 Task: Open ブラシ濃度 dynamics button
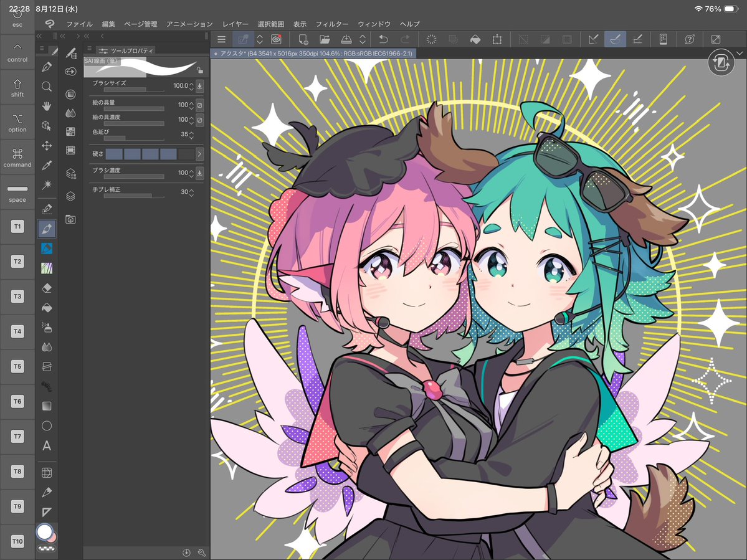point(199,173)
